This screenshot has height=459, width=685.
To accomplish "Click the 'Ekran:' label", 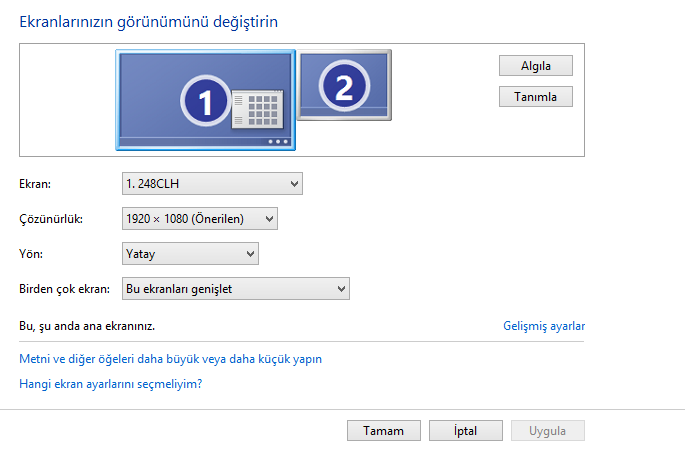I will click(35, 184).
